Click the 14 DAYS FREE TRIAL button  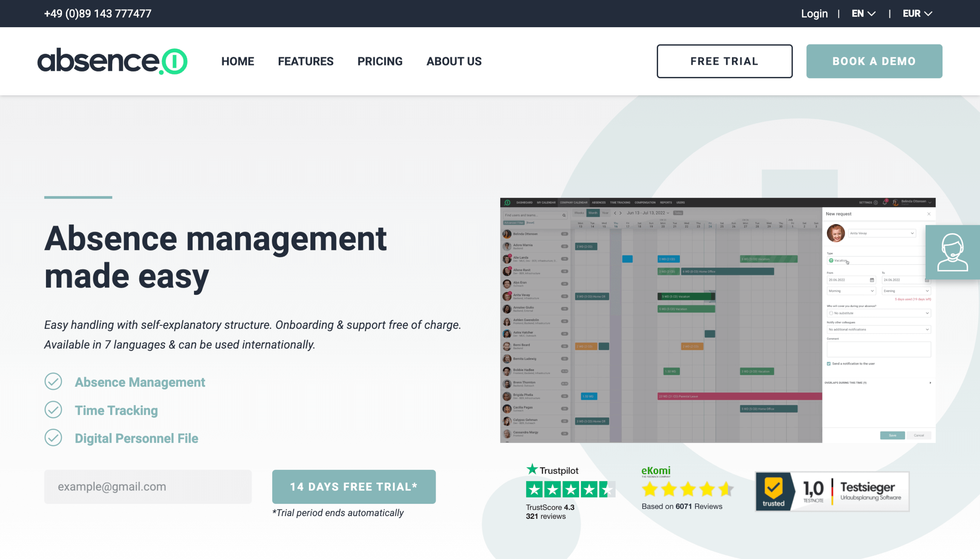354,486
